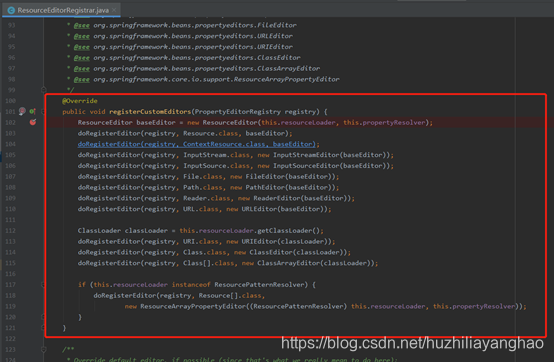This screenshot has height=362, width=554.
Task: Click URLEditor constructor on line 110
Action: click(x=259, y=209)
